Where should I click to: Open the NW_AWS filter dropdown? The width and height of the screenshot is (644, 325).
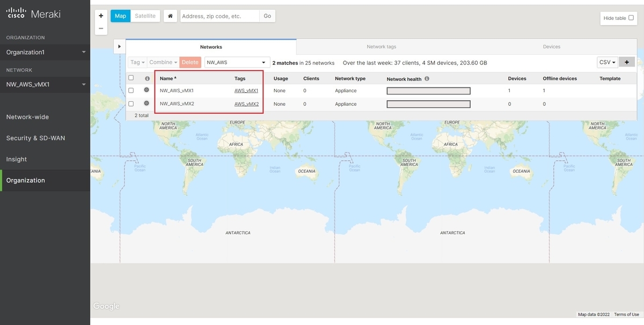237,62
